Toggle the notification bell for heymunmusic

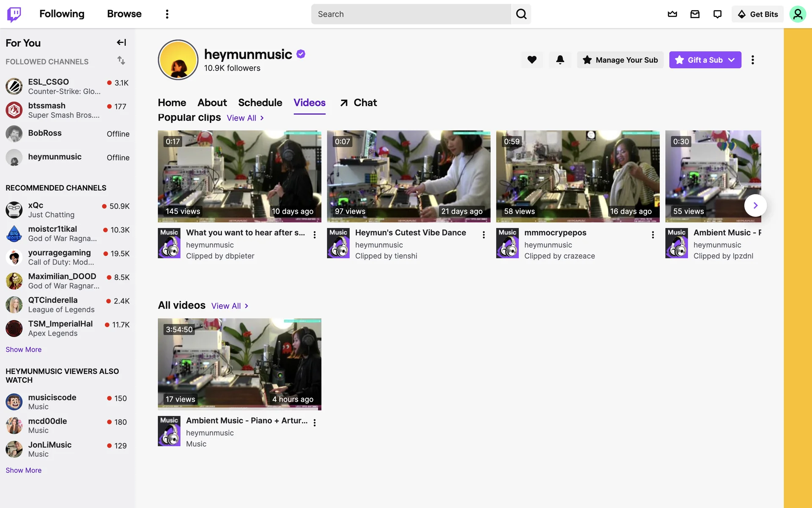click(x=560, y=60)
